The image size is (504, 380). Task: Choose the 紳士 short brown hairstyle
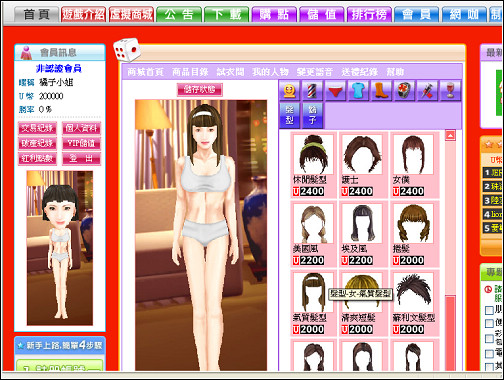click(362, 154)
